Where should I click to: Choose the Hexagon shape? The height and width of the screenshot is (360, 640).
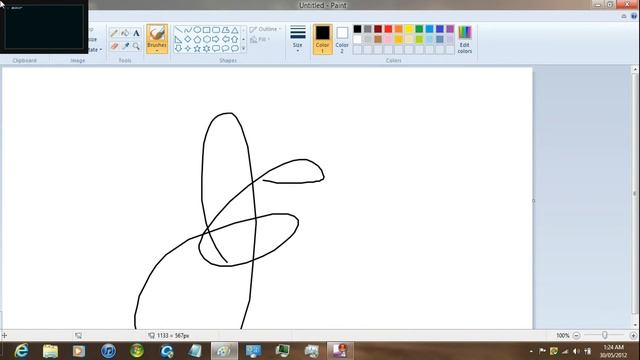pyautogui.click(x=207, y=40)
